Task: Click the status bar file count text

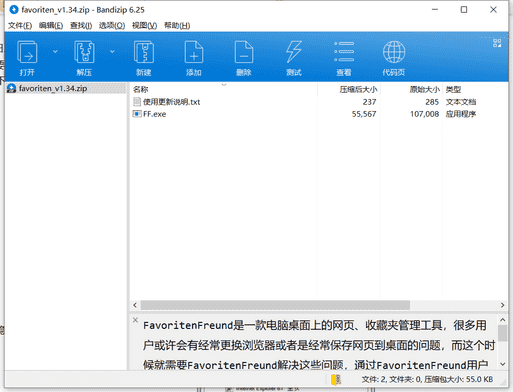Action: coord(427,379)
